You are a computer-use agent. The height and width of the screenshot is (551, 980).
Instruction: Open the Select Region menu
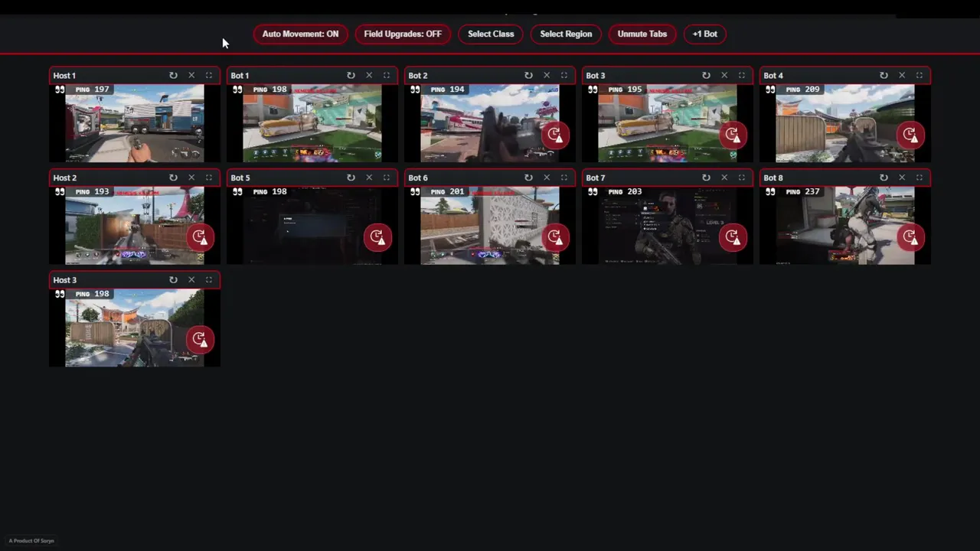566,34
